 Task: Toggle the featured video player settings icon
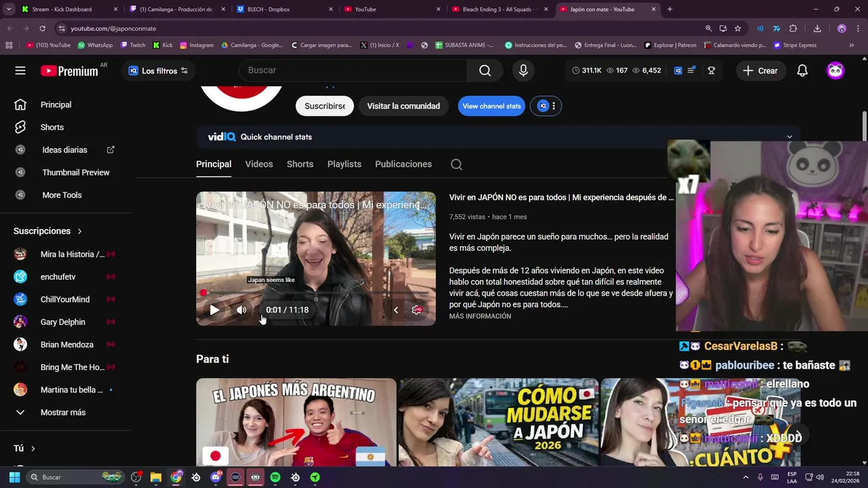(x=417, y=310)
